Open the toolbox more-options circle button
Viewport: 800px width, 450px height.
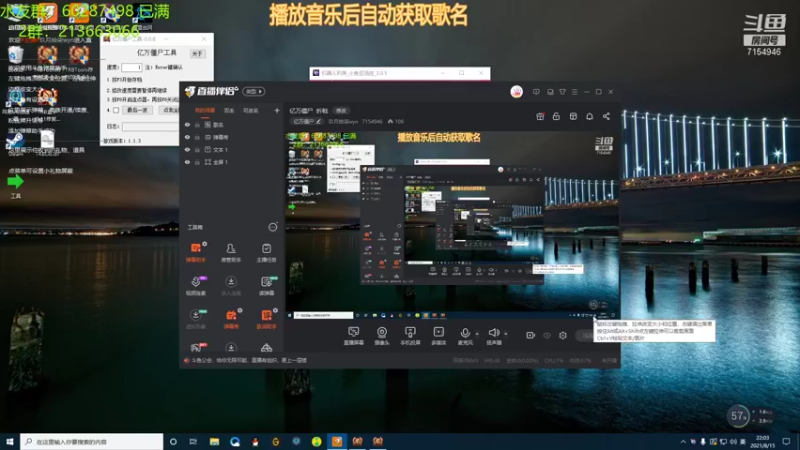(273, 227)
